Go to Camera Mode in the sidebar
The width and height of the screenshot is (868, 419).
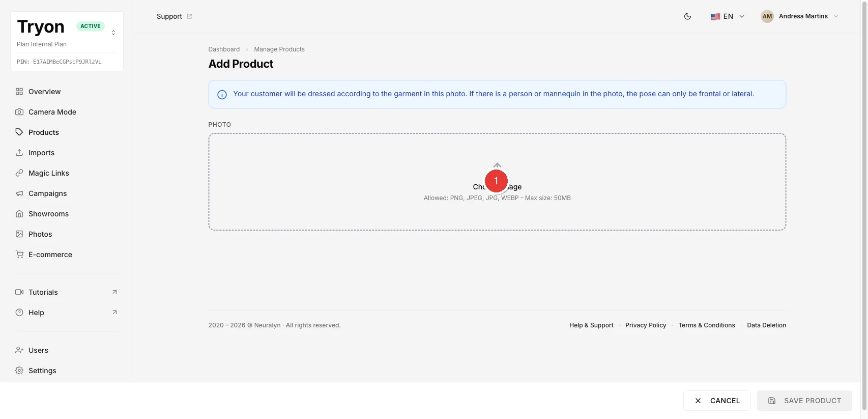point(67,112)
